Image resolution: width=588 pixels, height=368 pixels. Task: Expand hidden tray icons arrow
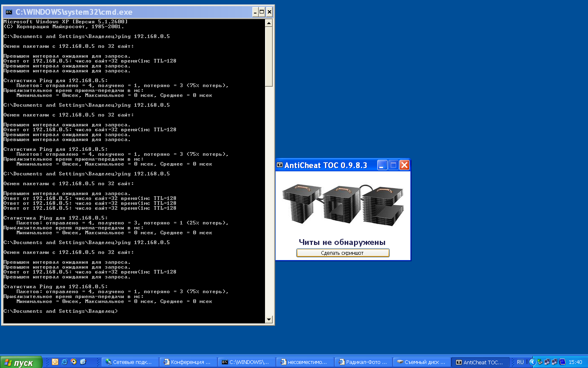532,362
